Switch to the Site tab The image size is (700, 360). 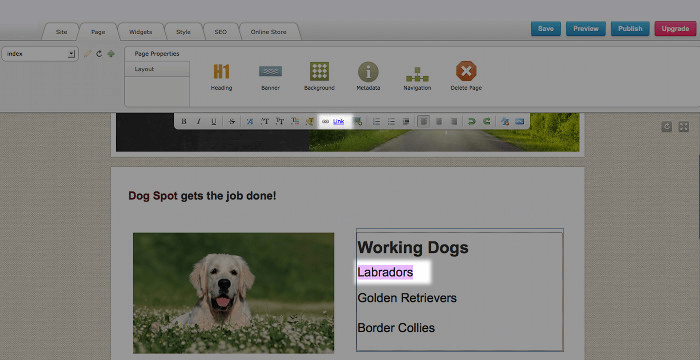pyautogui.click(x=61, y=32)
